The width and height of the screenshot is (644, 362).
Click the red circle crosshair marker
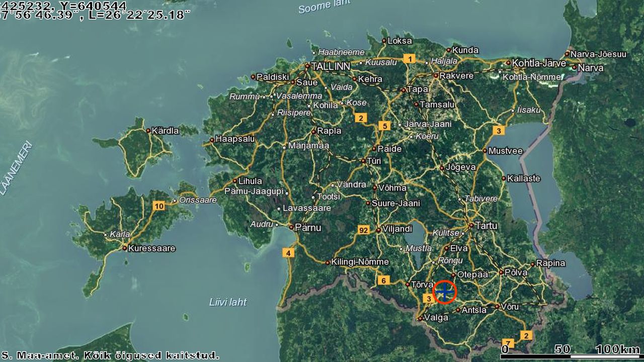(444, 292)
